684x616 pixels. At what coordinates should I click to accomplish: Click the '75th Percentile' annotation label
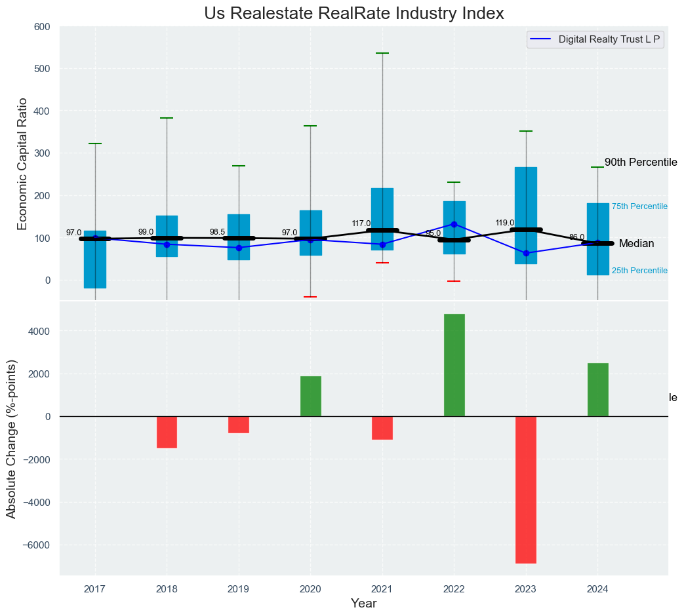pos(639,206)
